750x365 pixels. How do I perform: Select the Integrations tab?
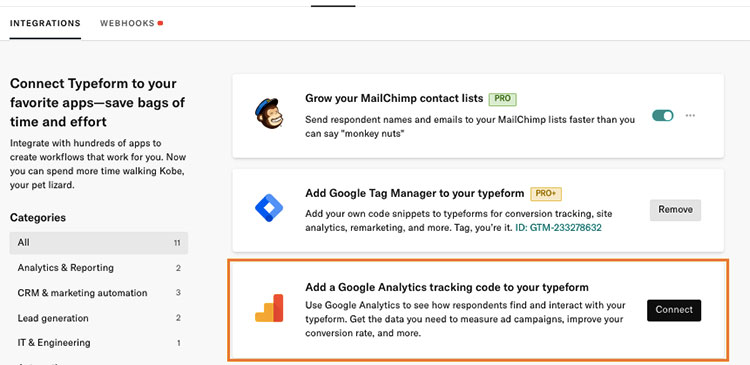(45, 23)
